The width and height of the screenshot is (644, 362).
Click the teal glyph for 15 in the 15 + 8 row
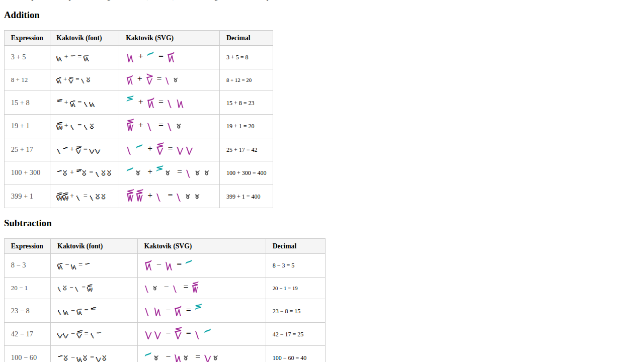(x=129, y=99)
